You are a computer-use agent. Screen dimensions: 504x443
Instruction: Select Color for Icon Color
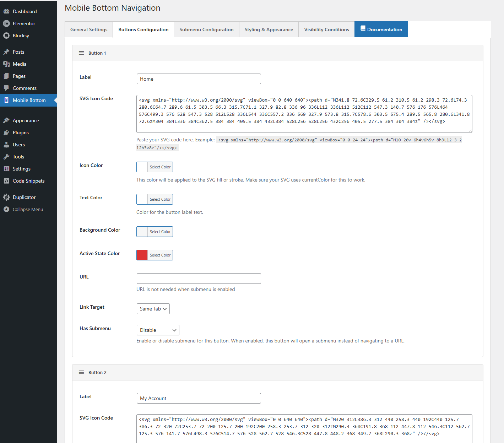[x=160, y=167]
